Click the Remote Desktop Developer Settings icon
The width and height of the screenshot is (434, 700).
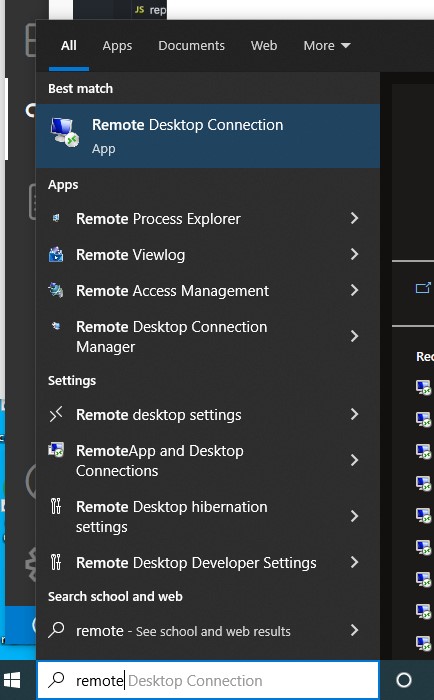tap(56, 562)
